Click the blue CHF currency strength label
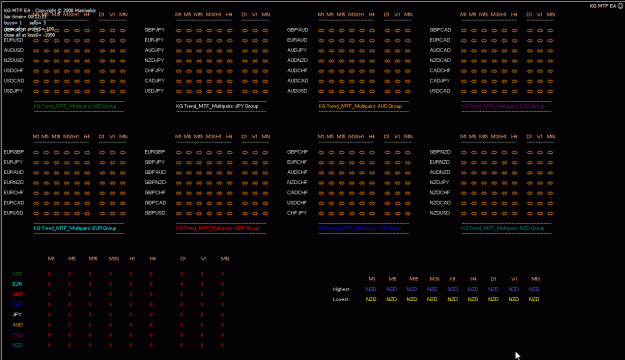This screenshot has width=625, height=360. pyautogui.click(x=17, y=305)
